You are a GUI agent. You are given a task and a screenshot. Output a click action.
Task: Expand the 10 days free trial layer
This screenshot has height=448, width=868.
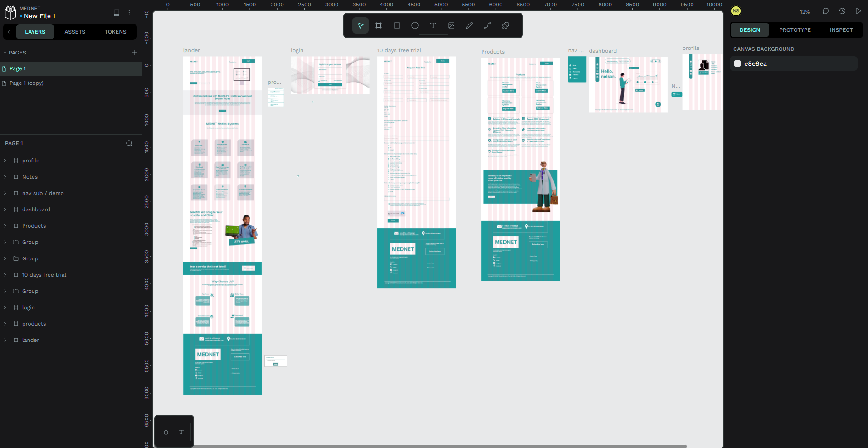pyautogui.click(x=5, y=275)
